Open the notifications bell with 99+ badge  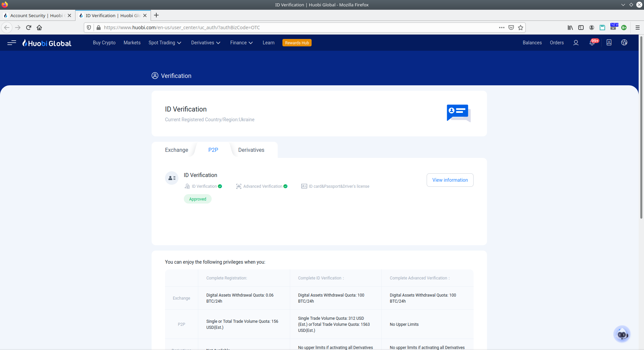(592, 43)
